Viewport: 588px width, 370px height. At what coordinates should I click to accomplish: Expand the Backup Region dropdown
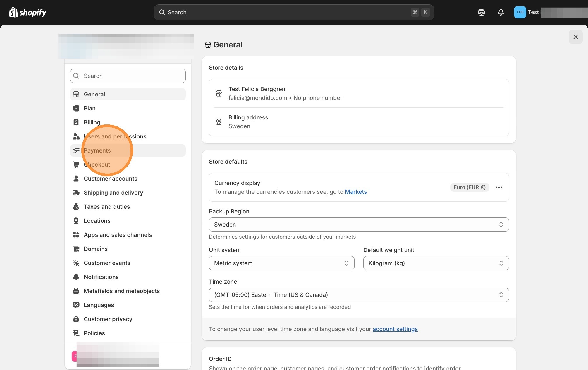358,225
